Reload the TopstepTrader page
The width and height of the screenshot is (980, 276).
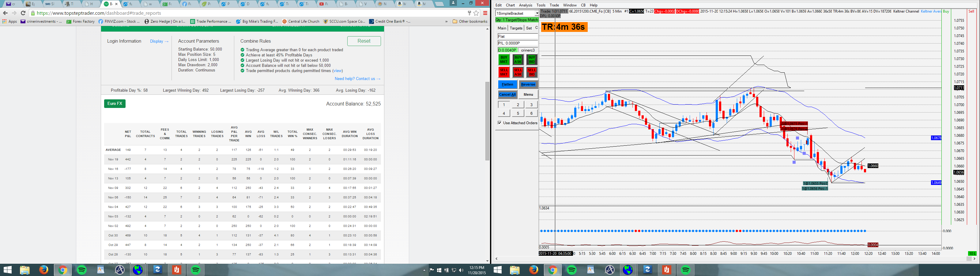click(23, 13)
